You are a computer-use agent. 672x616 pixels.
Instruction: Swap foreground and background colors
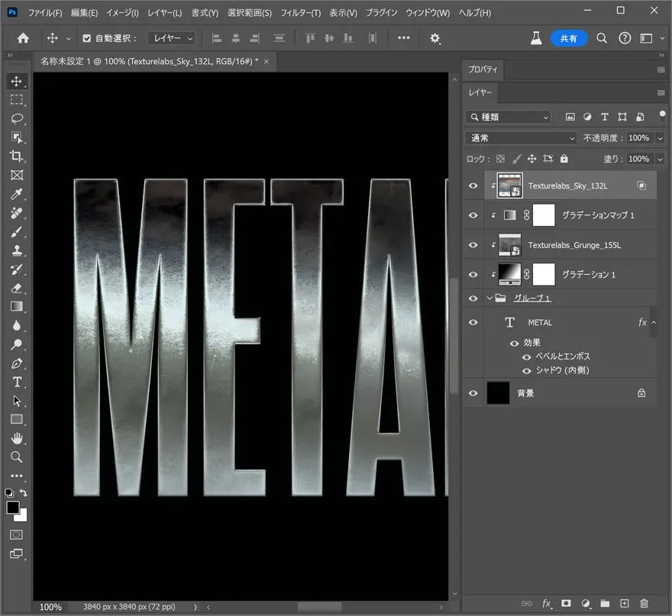pos(24,493)
